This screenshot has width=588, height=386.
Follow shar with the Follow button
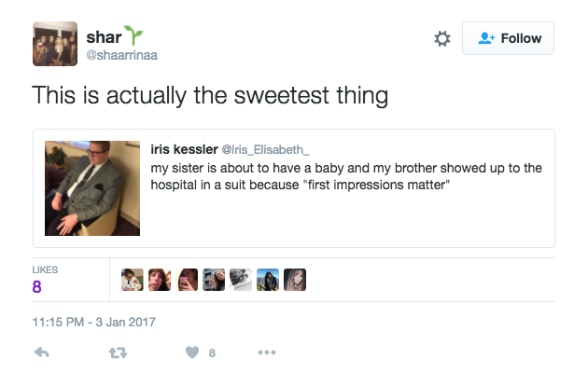tap(508, 38)
